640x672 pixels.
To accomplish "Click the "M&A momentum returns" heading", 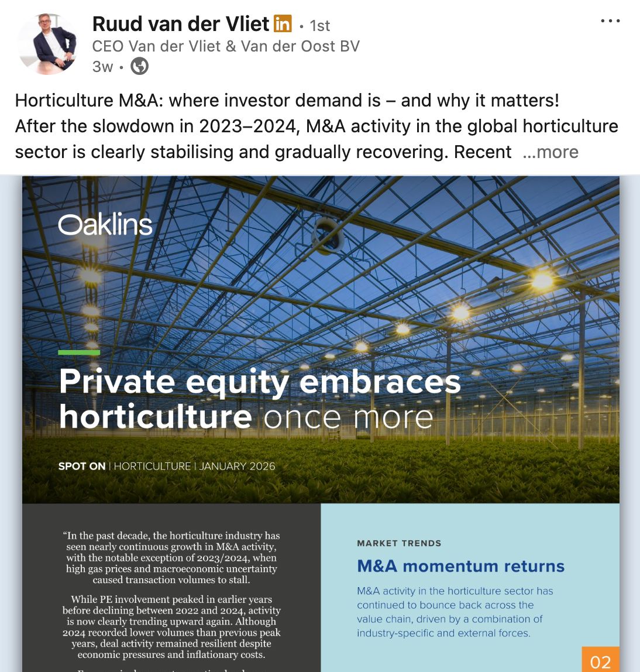I will (461, 567).
